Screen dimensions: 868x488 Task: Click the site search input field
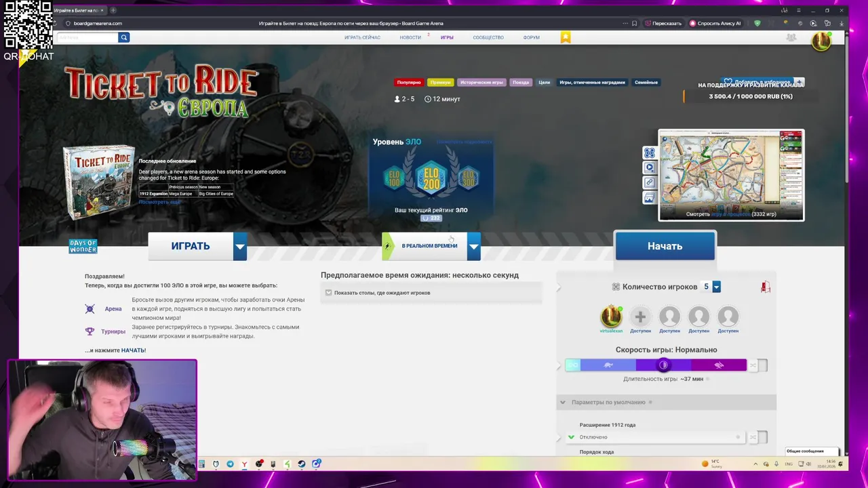87,37
